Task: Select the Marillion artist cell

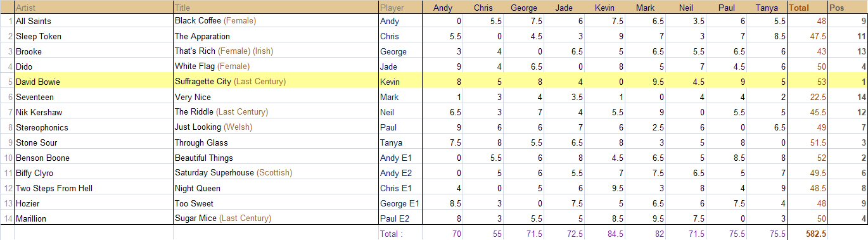Action: pyautogui.click(x=93, y=218)
